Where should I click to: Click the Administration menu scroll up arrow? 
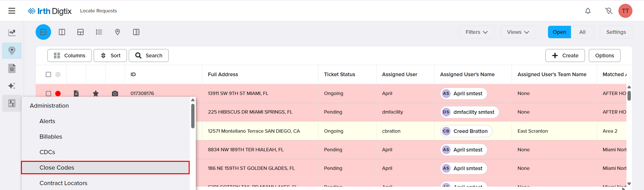[x=193, y=100]
